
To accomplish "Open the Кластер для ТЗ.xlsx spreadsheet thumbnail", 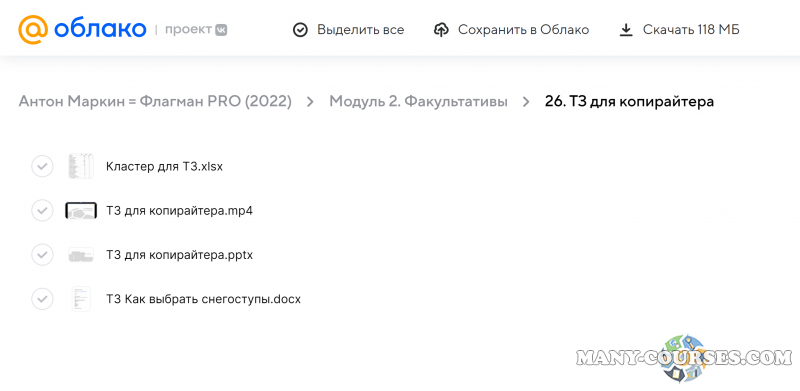I will click(81, 166).
